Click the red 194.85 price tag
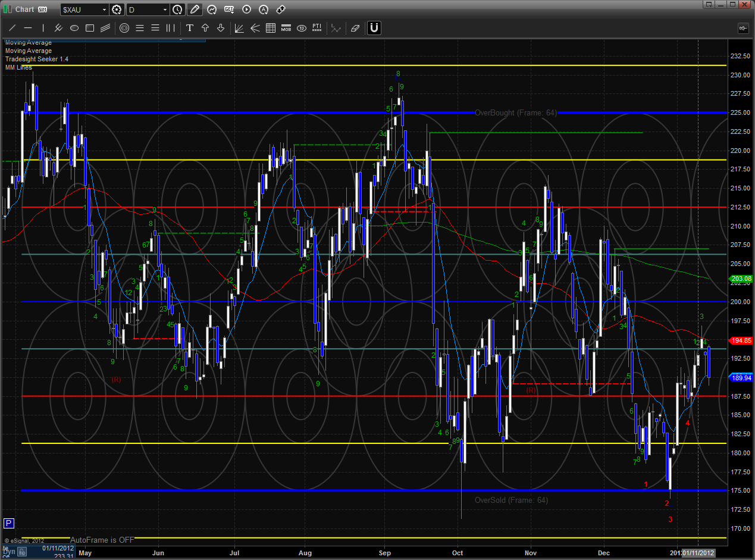This screenshot has width=755, height=560. (x=742, y=340)
